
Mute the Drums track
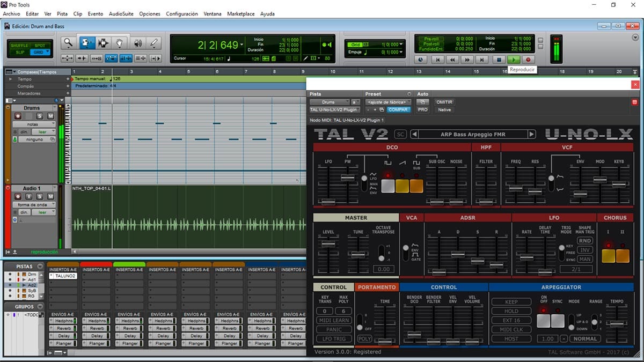click(50, 116)
